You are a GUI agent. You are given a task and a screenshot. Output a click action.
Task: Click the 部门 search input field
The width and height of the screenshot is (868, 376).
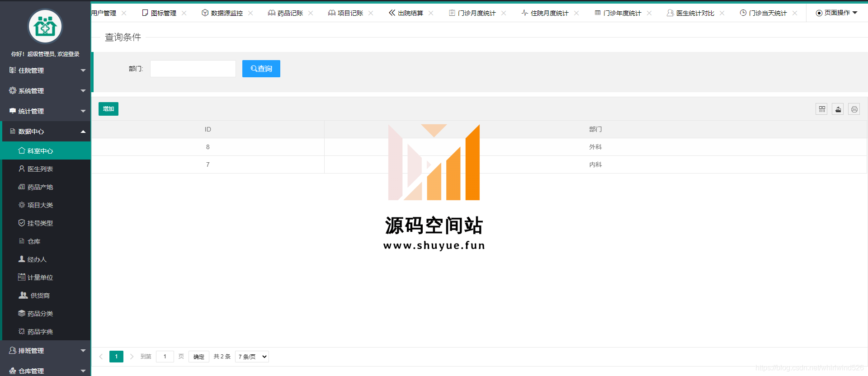193,69
